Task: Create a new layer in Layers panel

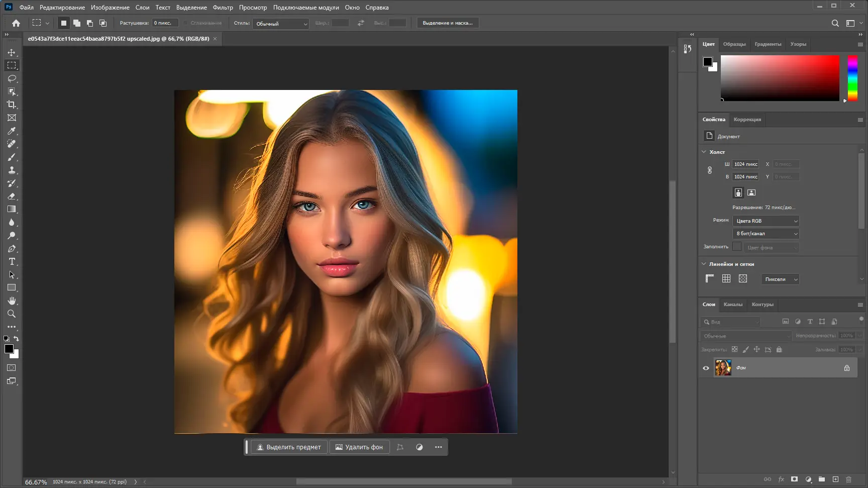Action: 835,479
